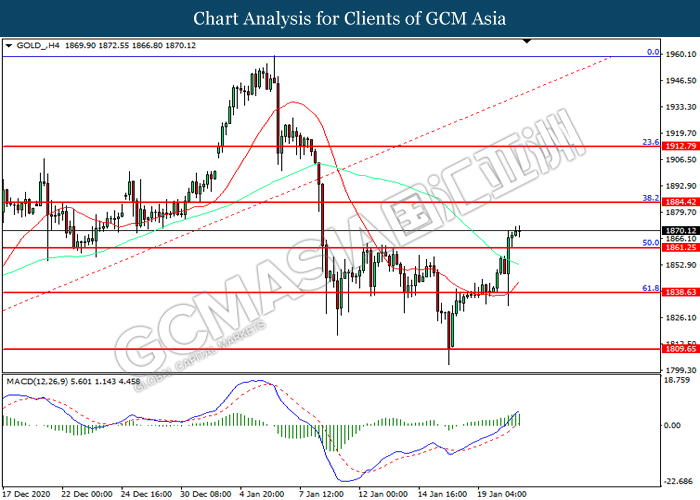Select the 1912.79 red price label
700x500 pixels.
(x=680, y=146)
